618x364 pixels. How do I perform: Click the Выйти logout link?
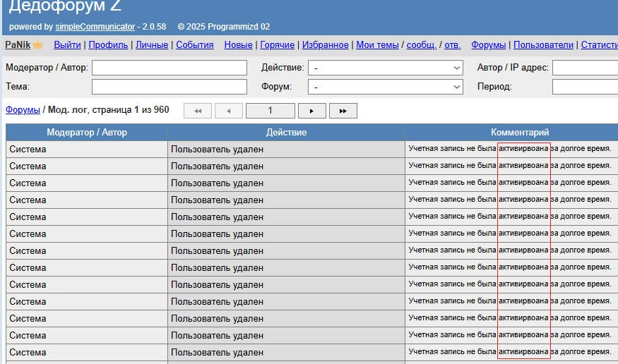pos(67,45)
